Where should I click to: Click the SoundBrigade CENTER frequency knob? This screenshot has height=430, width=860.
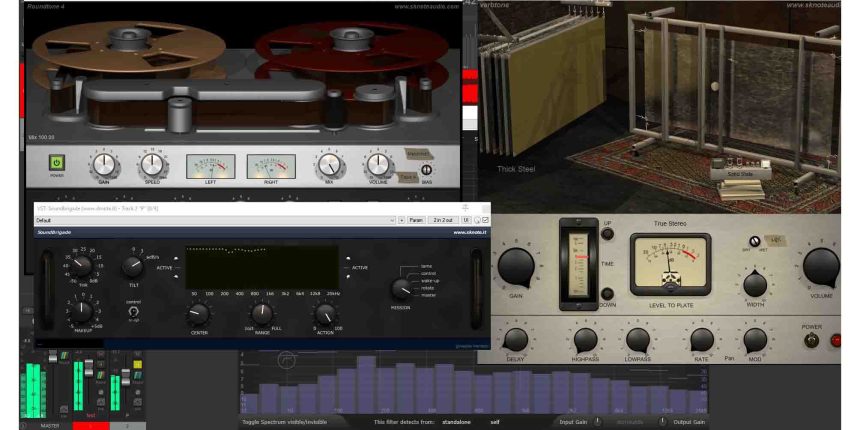click(x=200, y=314)
